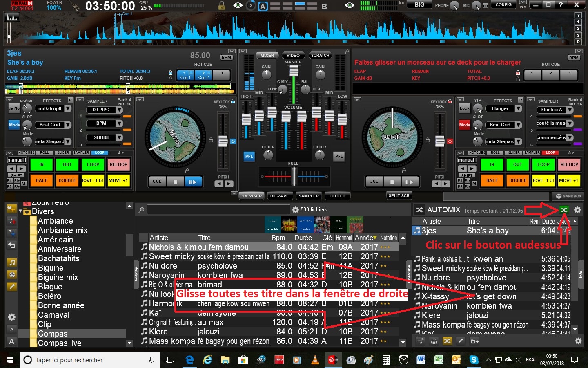Click the Automix crossed-arrows icon beside title
Viewport: 588px width, 368px height.
click(x=419, y=210)
